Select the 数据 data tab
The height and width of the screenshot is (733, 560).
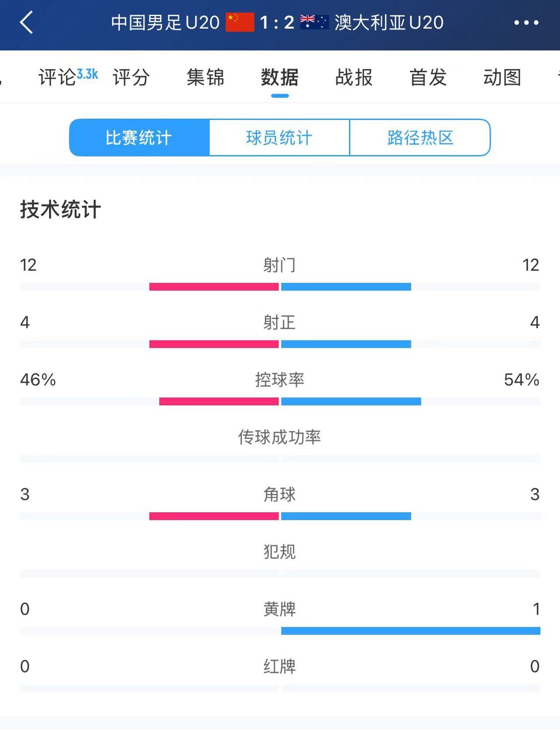(x=280, y=78)
